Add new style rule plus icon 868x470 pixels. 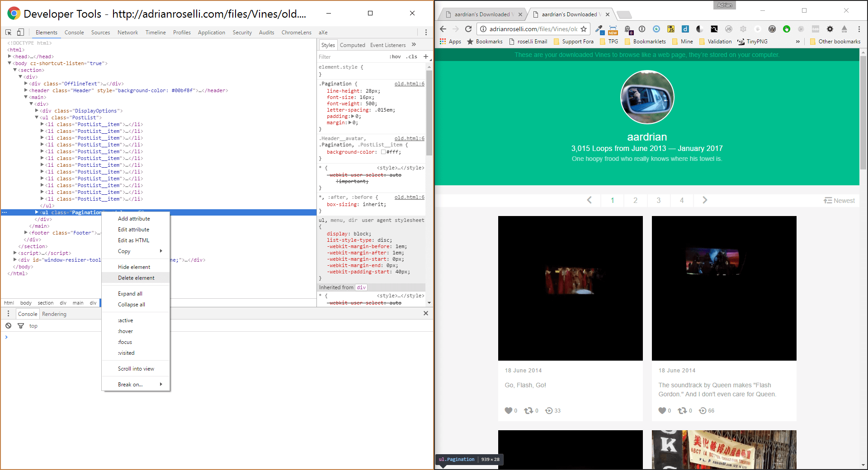[x=425, y=56]
